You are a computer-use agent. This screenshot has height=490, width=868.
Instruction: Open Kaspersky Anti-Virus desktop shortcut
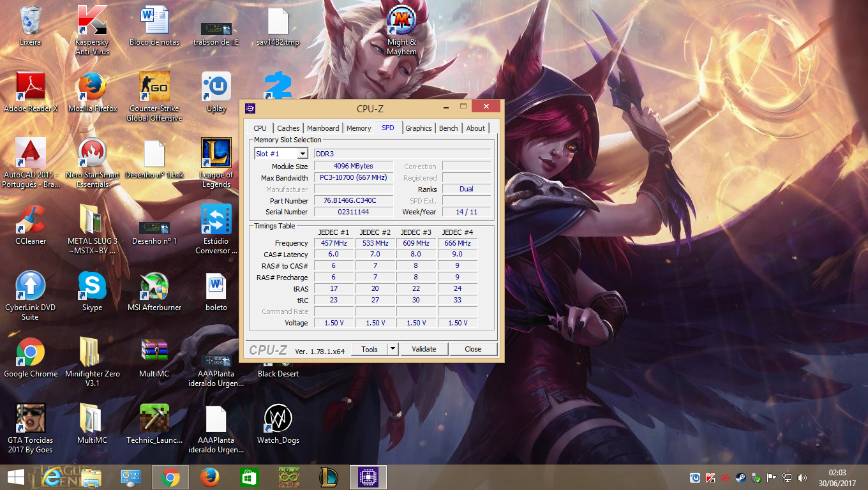coord(92,30)
